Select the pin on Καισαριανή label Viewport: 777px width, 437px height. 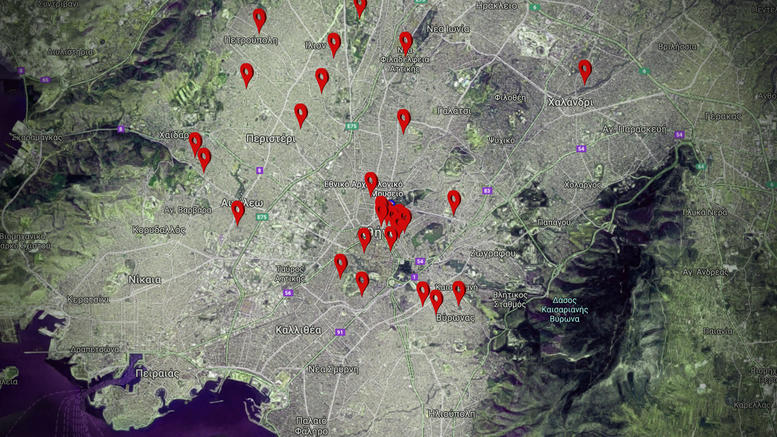point(459,291)
